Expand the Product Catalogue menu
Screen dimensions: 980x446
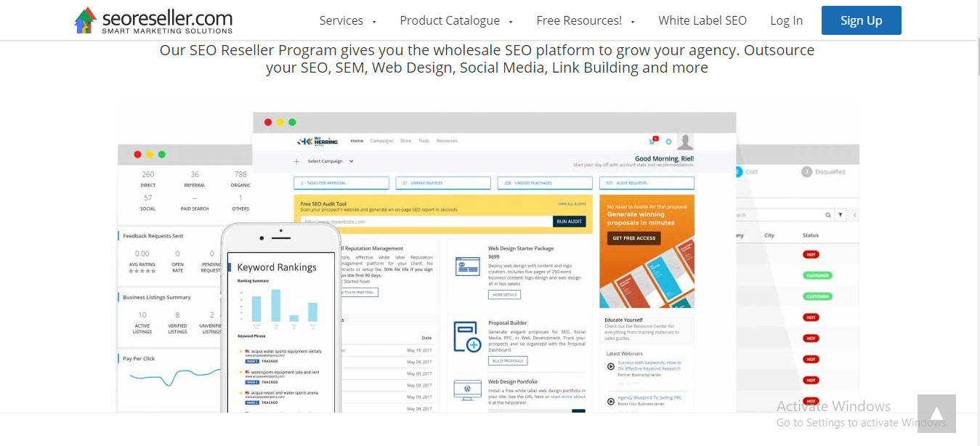click(x=456, y=20)
